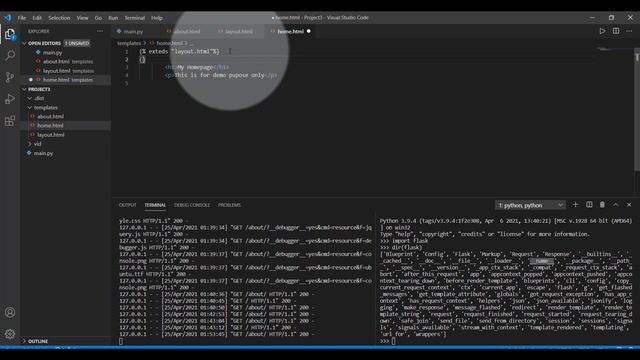
Task: Click the 1 UNSAVED badge
Action: point(77,43)
